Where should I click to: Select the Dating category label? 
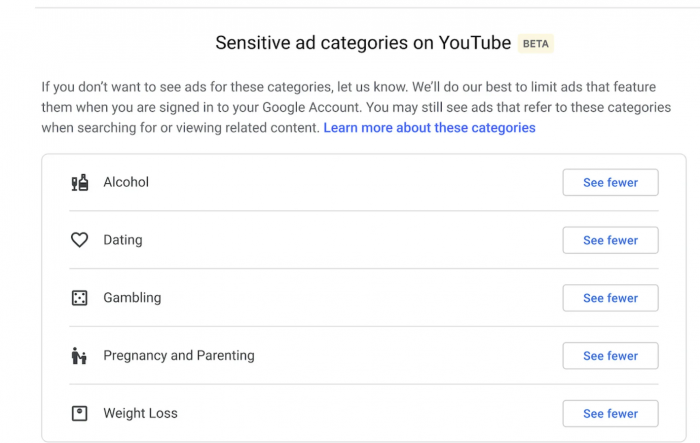click(x=123, y=240)
